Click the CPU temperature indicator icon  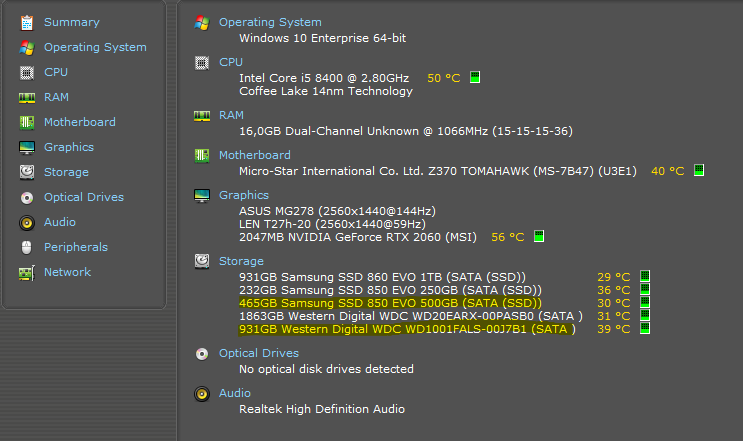tap(475, 77)
